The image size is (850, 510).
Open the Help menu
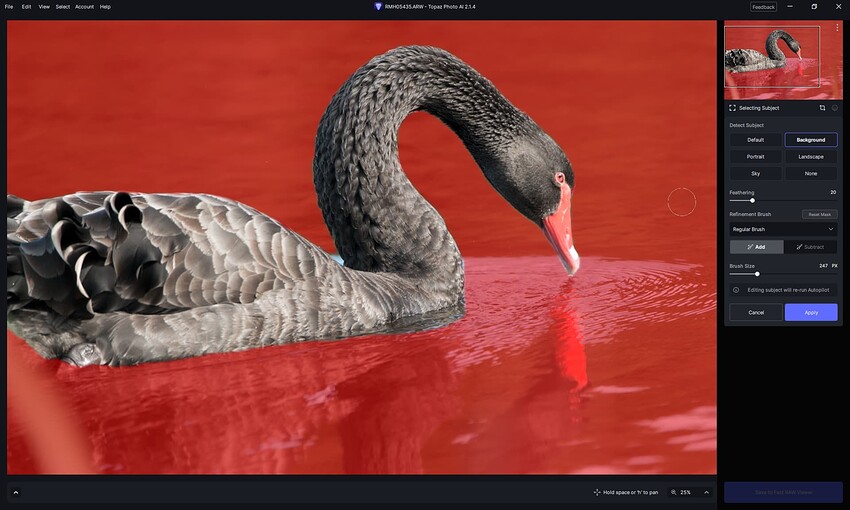tap(105, 7)
